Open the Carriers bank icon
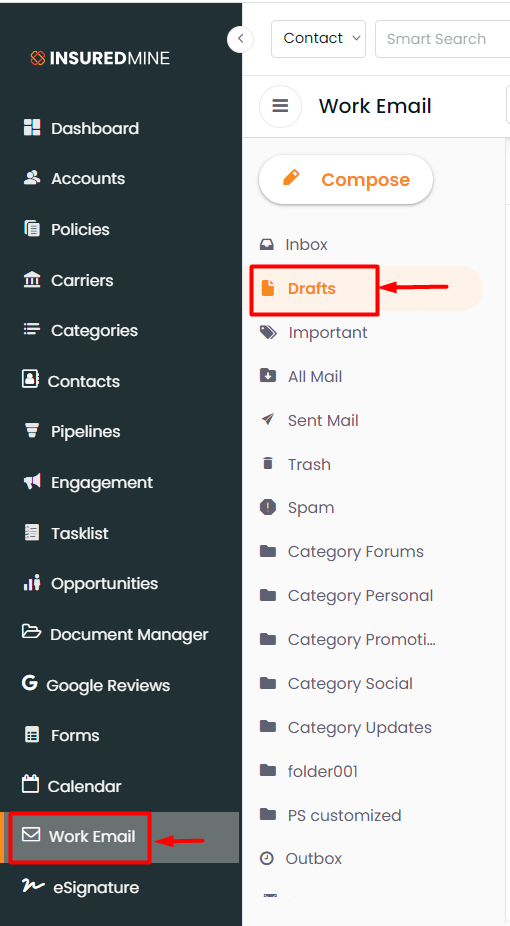This screenshot has width=510, height=926. (32, 279)
